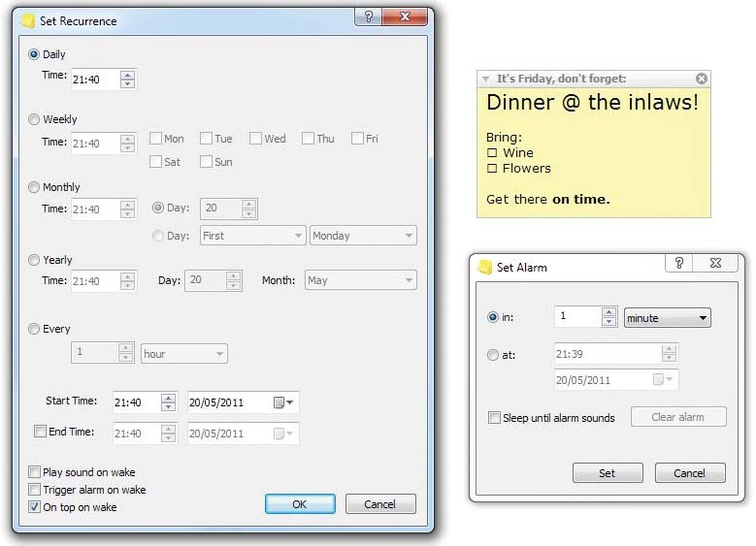Increase the Daily time spinner value
The width and height of the screenshot is (756, 546).
click(x=127, y=75)
